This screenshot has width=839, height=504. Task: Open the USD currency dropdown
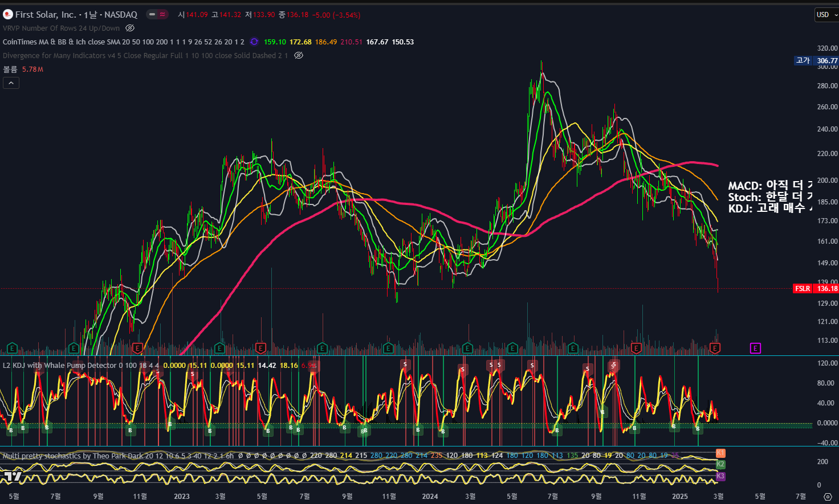826,15
